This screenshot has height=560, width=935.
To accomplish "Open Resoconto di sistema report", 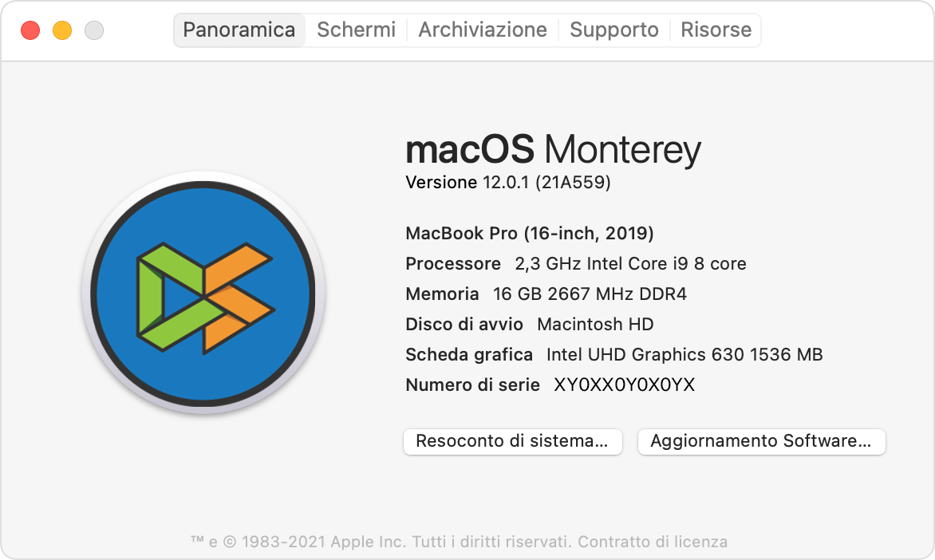I will (512, 441).
